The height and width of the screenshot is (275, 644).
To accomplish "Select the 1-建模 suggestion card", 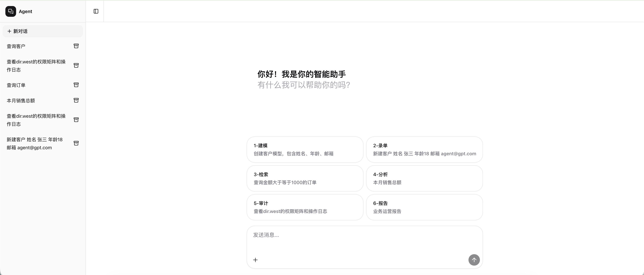I will point(304,149).
